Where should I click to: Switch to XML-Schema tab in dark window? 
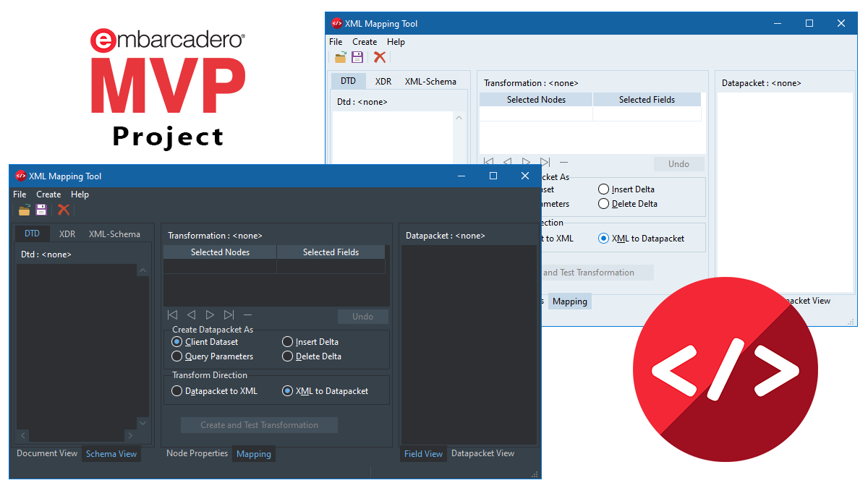pyautogui.click(x=114, y=234)
